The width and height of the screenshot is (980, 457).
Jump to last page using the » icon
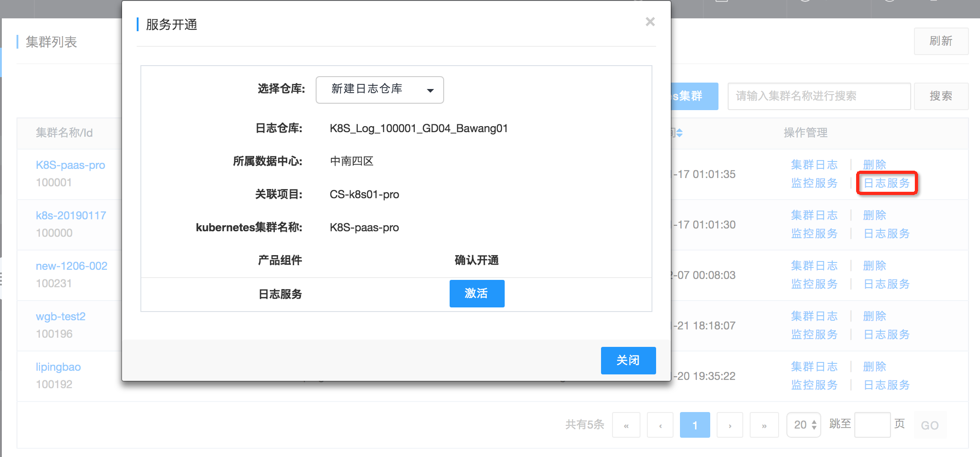point(763,425)
